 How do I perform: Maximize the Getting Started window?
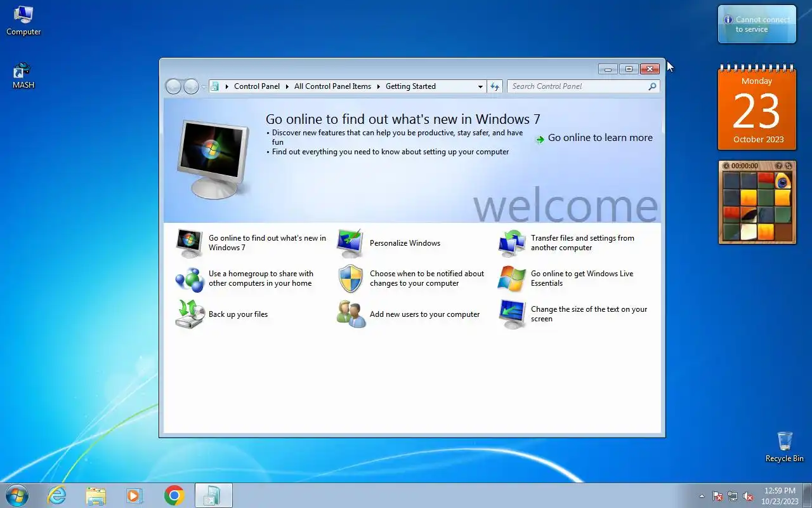(x=629, y=69)
